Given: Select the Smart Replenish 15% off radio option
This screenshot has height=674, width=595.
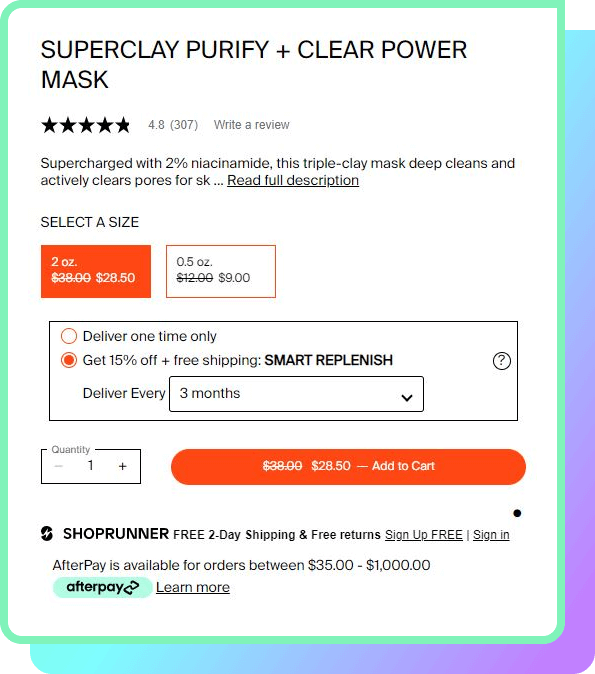Looking at the screenshot, I should [x=69, y=360].
